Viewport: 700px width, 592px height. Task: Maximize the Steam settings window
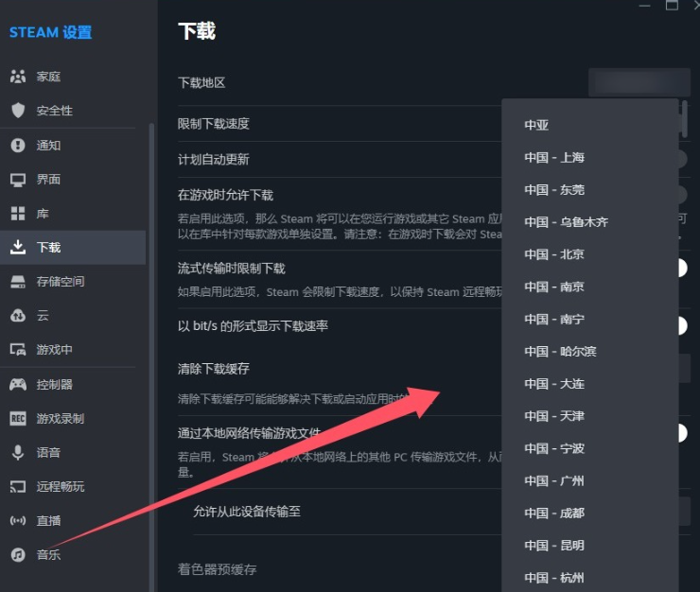(672, 5)
